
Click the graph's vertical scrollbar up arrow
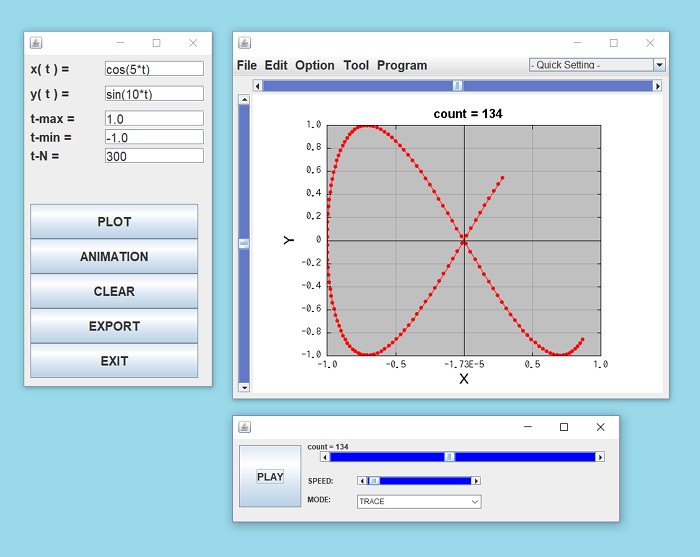pos(244,100)
